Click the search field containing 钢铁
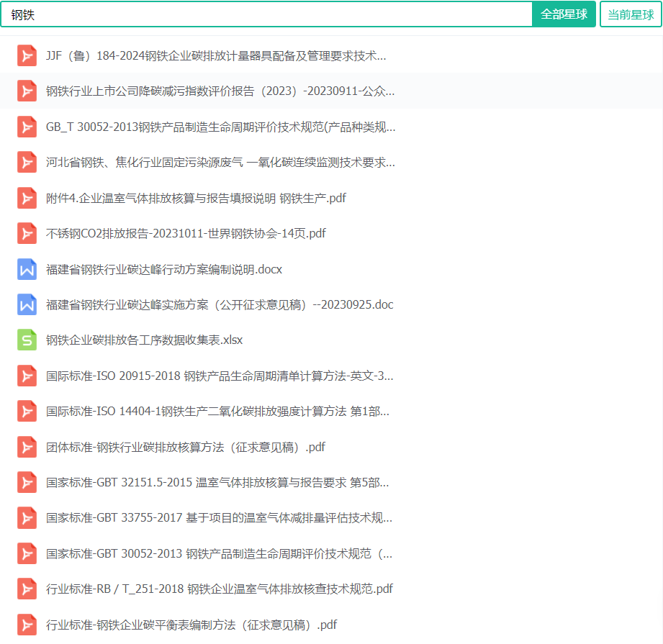663x644 pixels. 266,15
